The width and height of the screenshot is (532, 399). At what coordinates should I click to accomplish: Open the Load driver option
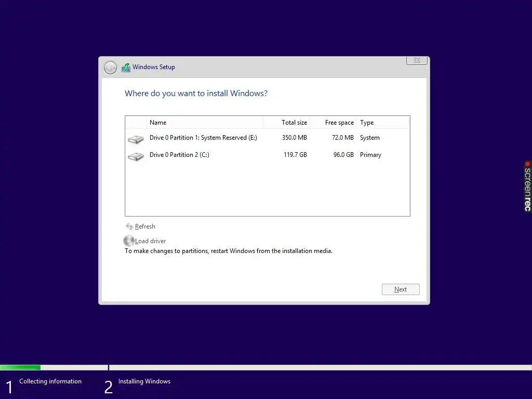(x=150, y=241)
